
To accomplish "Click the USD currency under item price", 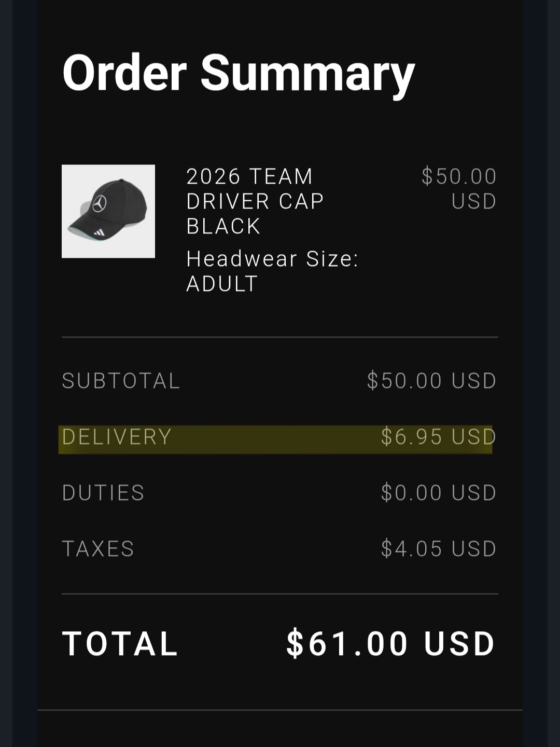I will coord(474,201).
